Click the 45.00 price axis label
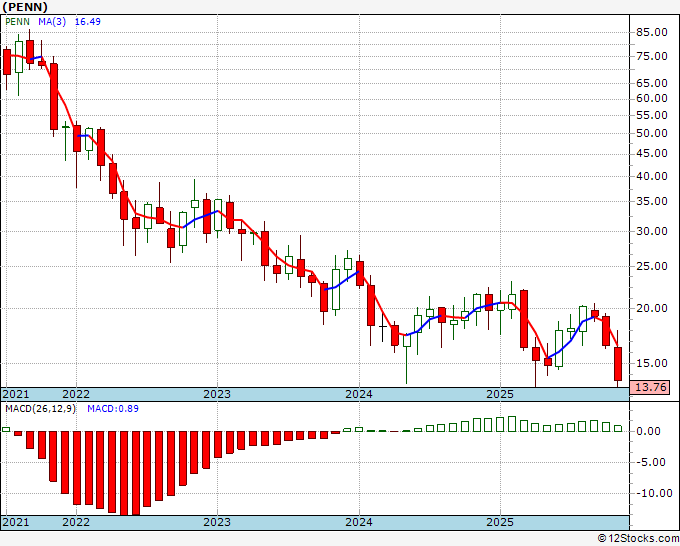Image resolution: width=680 pixels, height=546 pixels. [x=651, y=154]
